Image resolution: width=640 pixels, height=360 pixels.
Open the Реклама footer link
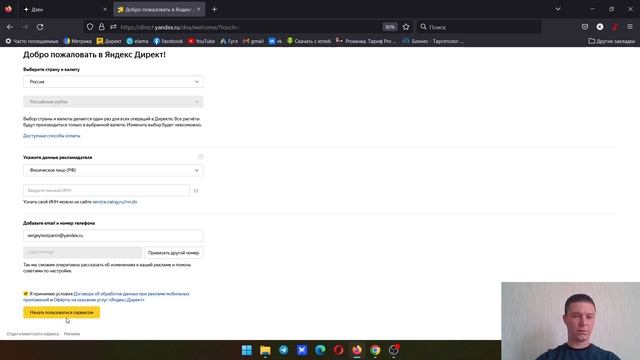[72, 334]
